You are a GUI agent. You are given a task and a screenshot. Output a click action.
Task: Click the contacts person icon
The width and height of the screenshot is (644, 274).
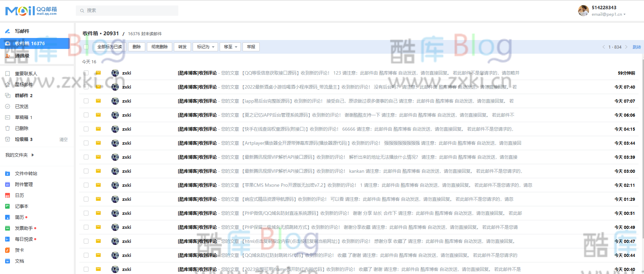click(8, 56)
